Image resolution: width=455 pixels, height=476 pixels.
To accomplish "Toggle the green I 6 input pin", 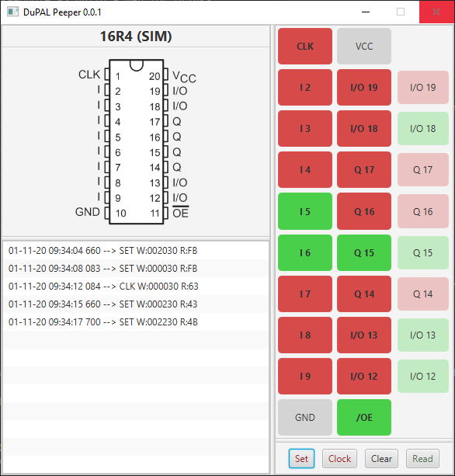I will click(304, 252).
